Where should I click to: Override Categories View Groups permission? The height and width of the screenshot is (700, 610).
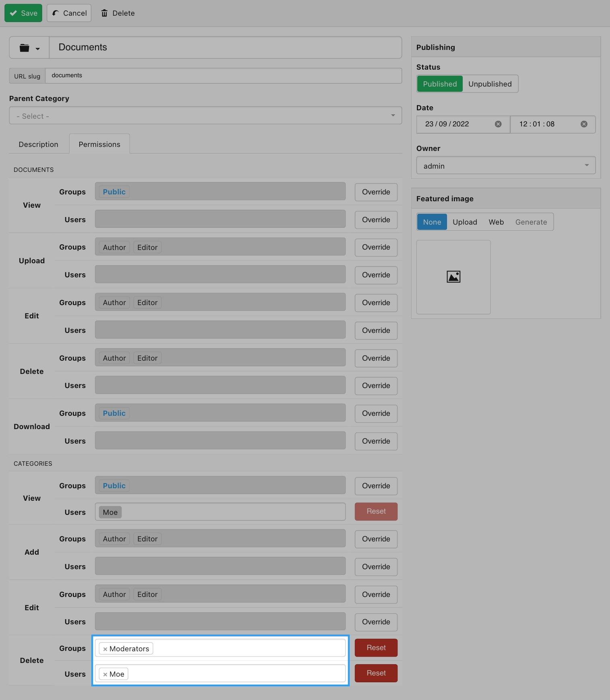pos(376,486)
